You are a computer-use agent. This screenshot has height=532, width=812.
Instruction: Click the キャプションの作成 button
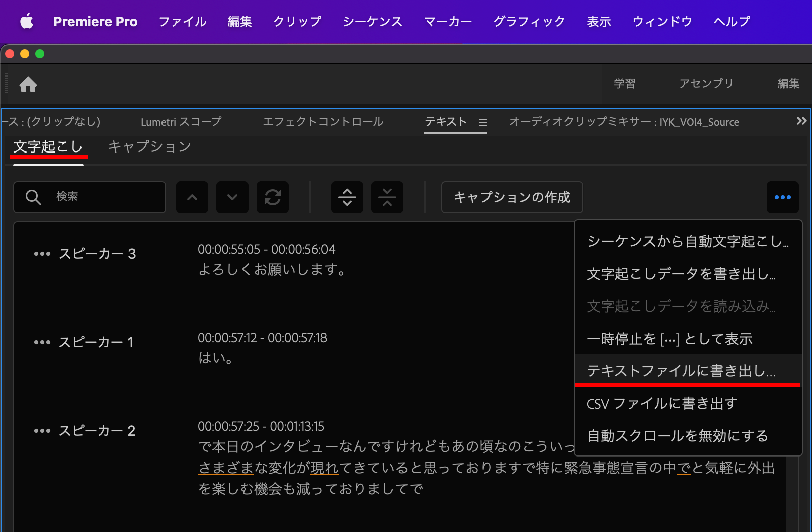(x=512, y=197)
